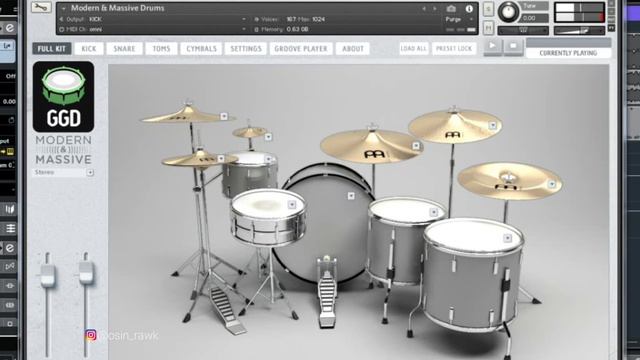Hit the small splash cymbal
The width and height of the screenshot is (640, 360).
tap(249, 132)
